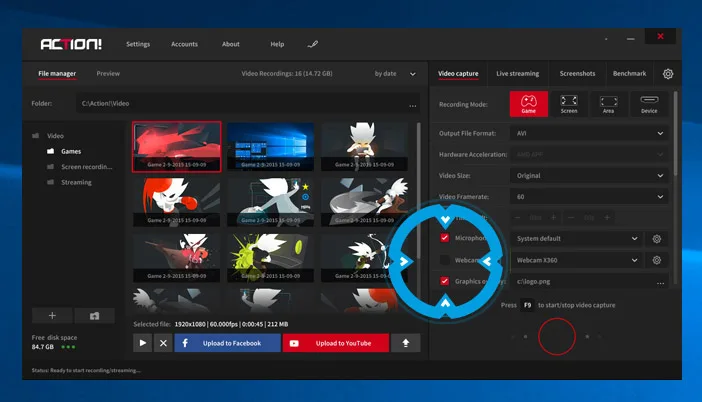Select the Device recording mode
702x402 pixels.
[649, 104]
